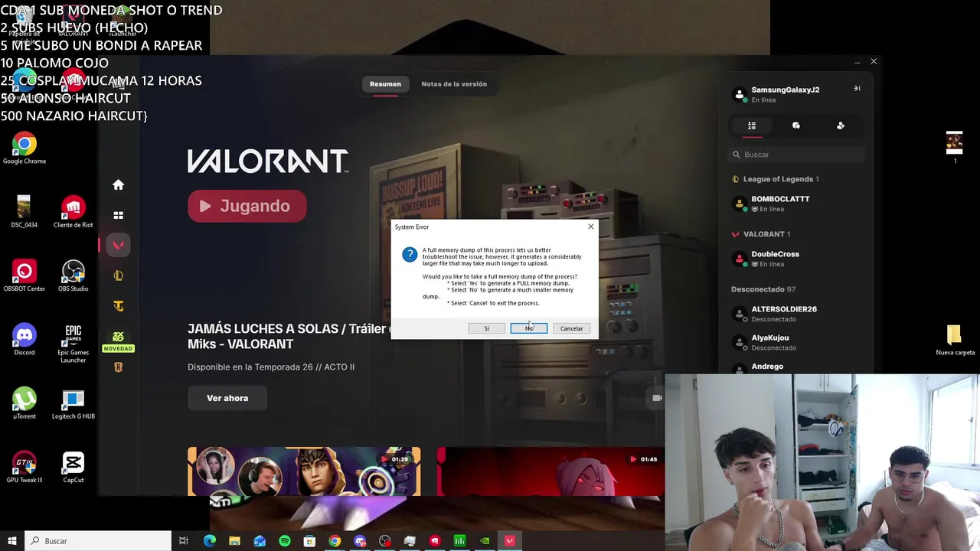Click Microsoft Edge icon in taskbar
Image resolution: width=980 pixels, height=551 pixels.
pyautogui.click(x=210, y=541)
